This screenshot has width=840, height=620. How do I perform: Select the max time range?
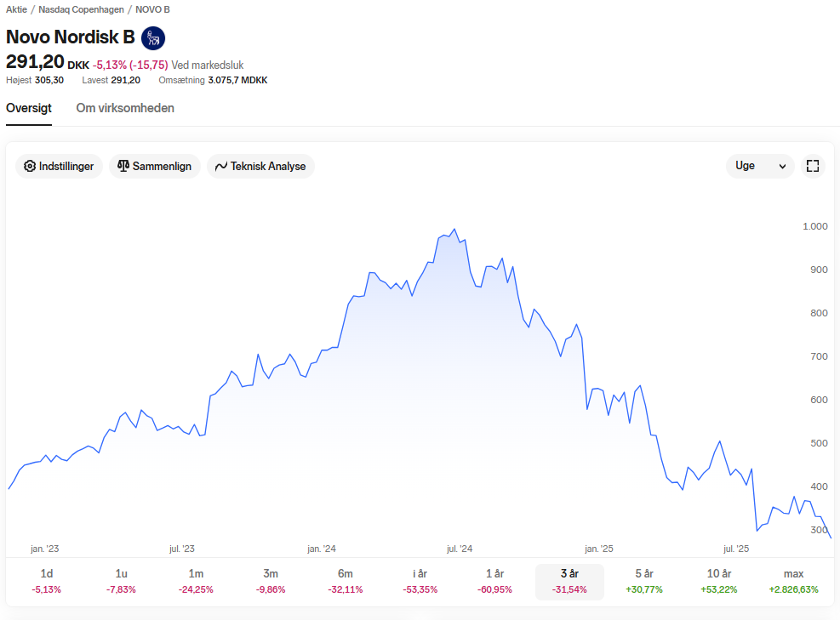click(794, 581)
